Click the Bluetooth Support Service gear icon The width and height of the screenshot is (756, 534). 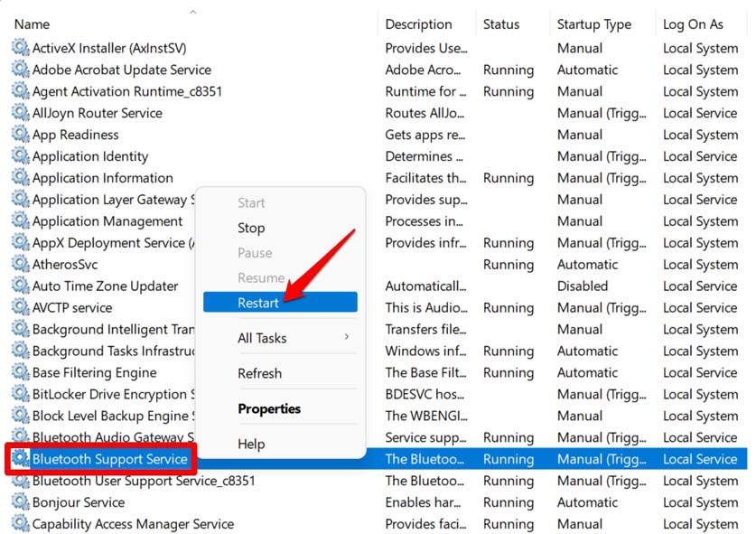(x=20, y=459)
